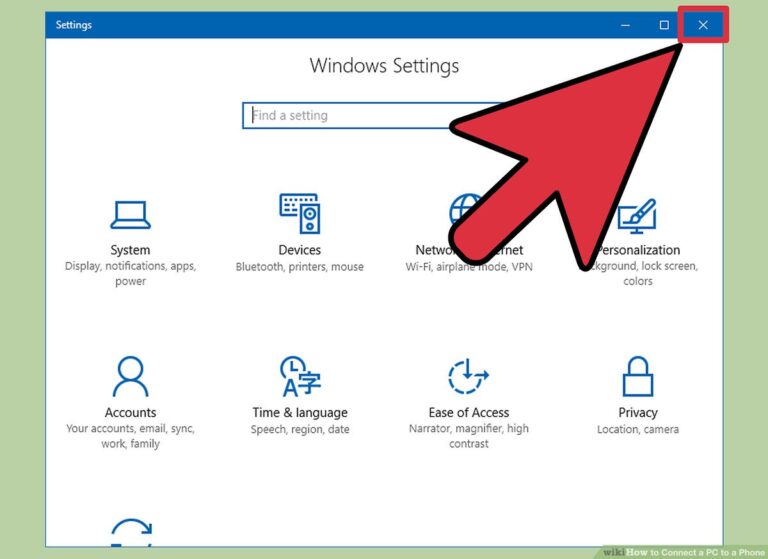Minimize the Settings window

click(x=625, y=25)
